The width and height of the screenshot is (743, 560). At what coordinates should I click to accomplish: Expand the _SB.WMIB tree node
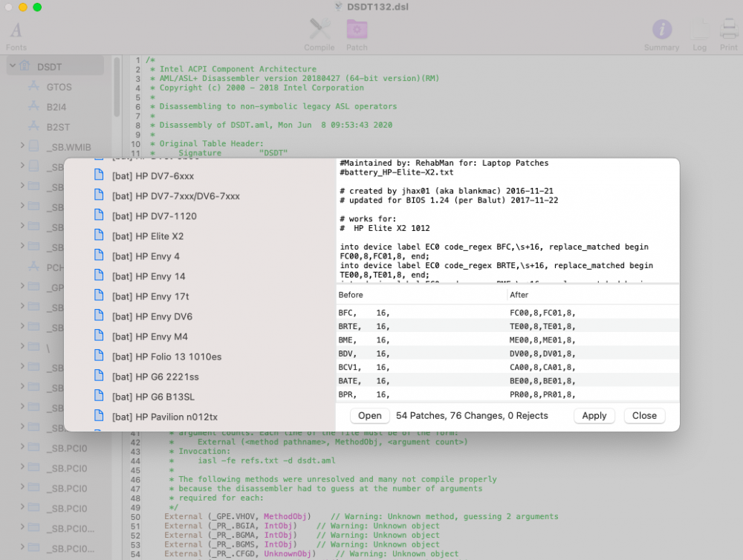click(22, 146)
